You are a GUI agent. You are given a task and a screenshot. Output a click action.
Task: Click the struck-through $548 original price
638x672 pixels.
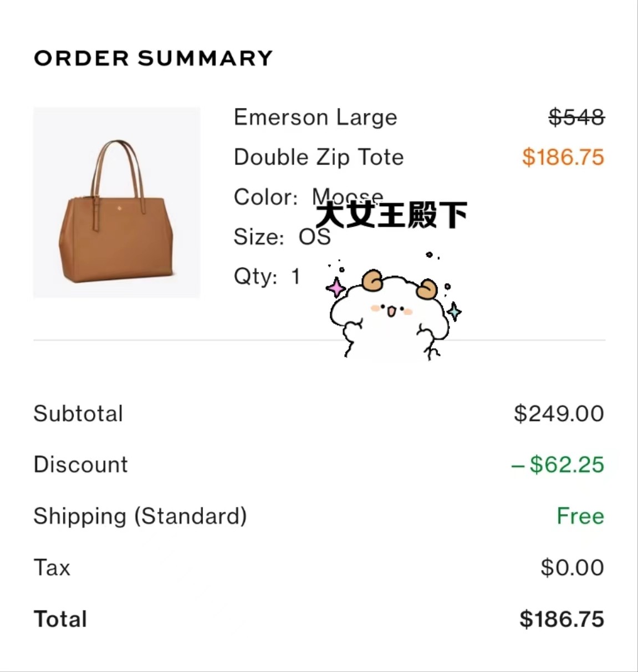click(x=576, y=117)
